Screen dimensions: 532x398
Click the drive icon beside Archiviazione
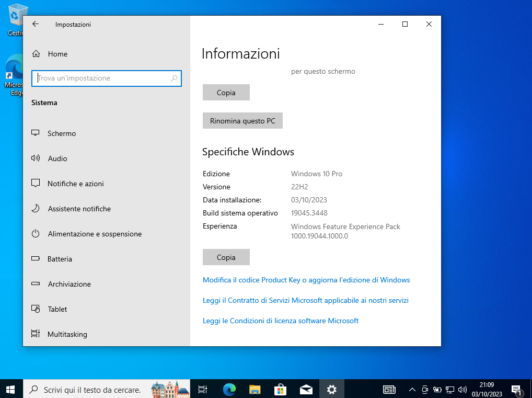coord(36,283)
